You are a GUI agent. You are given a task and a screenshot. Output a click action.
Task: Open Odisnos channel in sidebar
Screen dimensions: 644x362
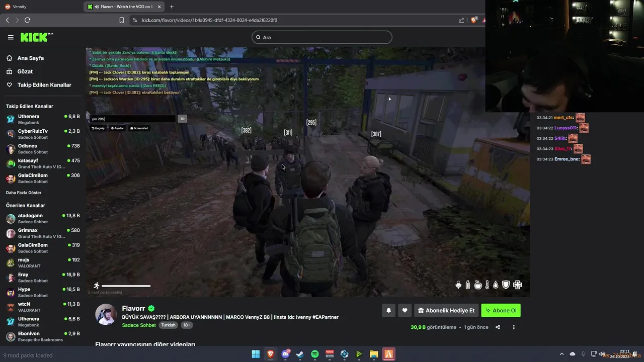pos(42,149)
